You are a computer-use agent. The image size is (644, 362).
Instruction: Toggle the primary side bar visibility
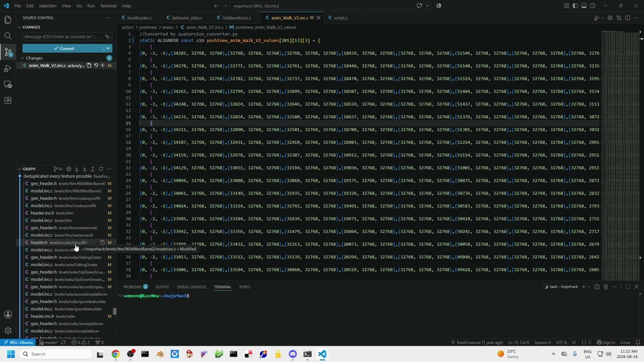575,6
